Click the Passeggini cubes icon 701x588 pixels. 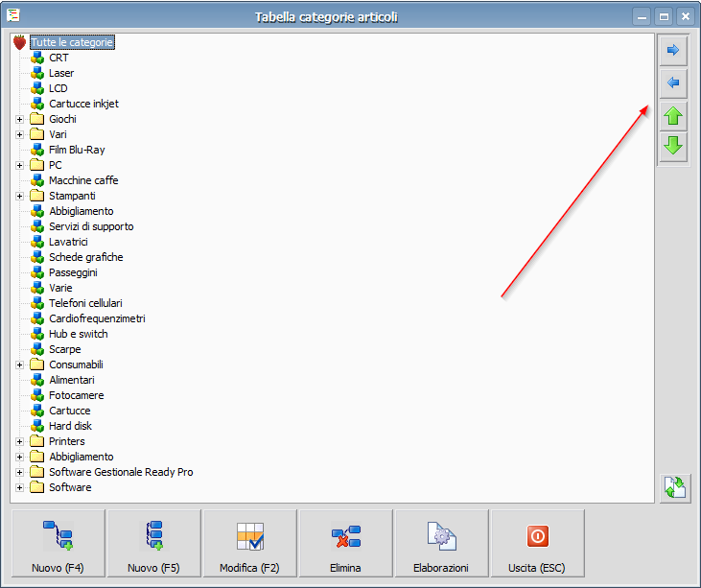[x=37, y=272]
